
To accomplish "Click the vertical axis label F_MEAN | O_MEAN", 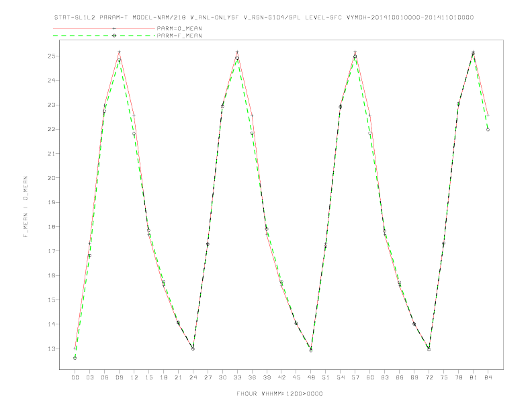I will point(26,207).
